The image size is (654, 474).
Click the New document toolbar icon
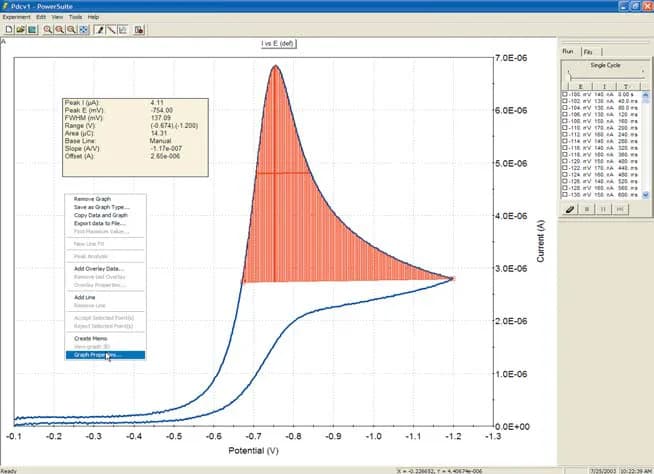pyautogui.click(x=9, y=30)
